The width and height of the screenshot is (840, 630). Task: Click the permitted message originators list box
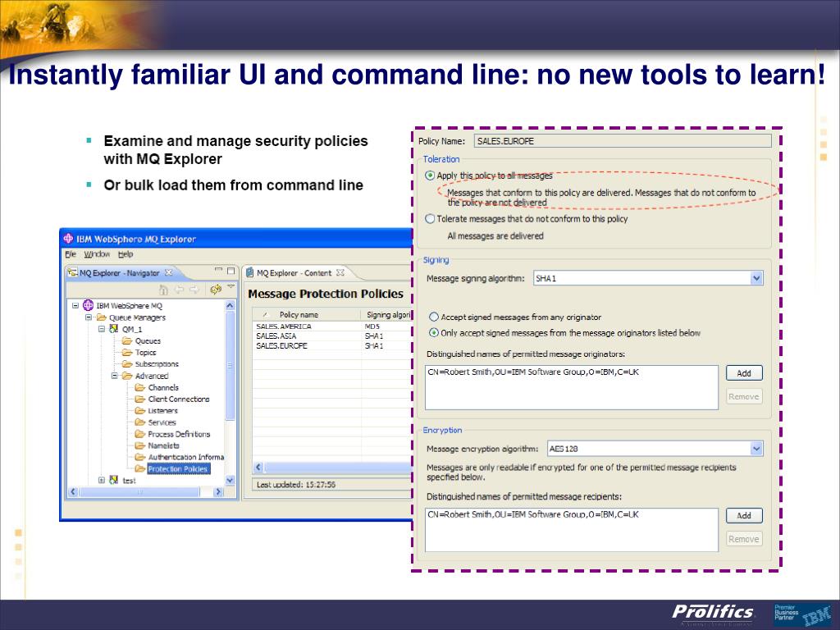tap(571, 387)
